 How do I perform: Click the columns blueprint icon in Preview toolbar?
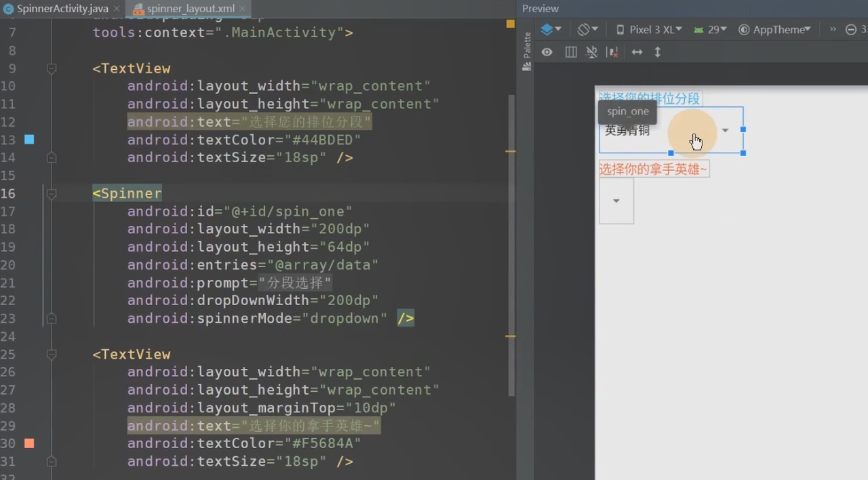[571, 52]
